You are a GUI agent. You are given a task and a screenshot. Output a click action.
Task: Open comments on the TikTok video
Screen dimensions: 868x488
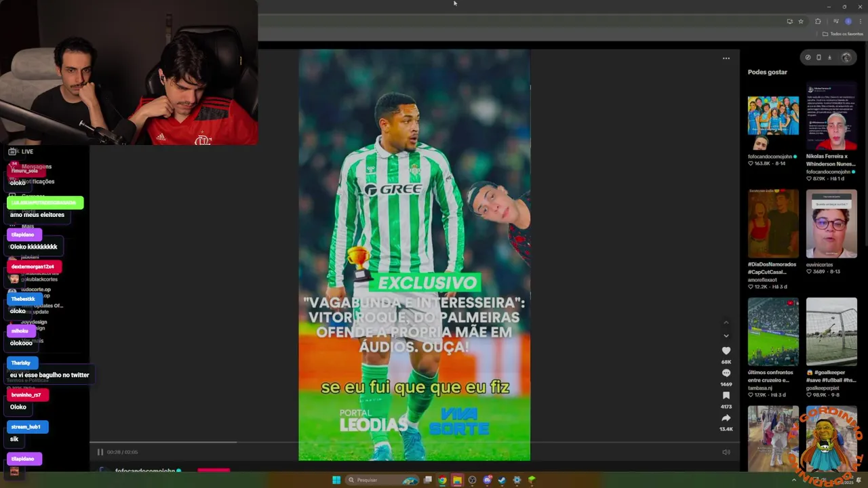click(x=726, y=373)
